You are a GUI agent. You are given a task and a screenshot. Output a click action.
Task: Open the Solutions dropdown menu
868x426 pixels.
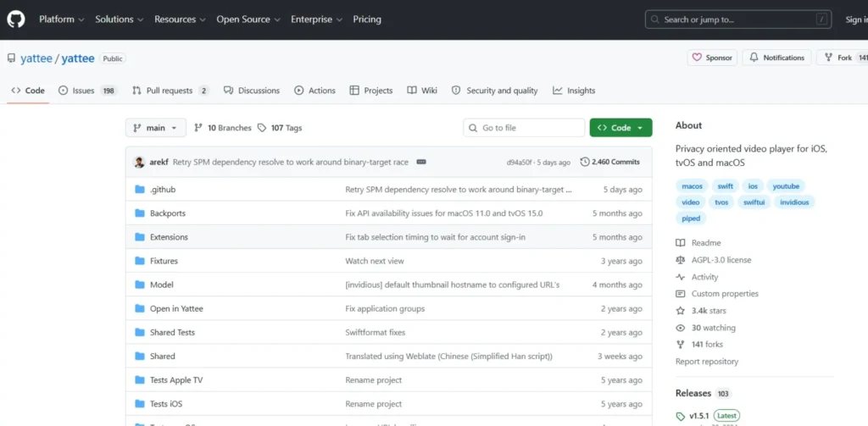point(119,19)
